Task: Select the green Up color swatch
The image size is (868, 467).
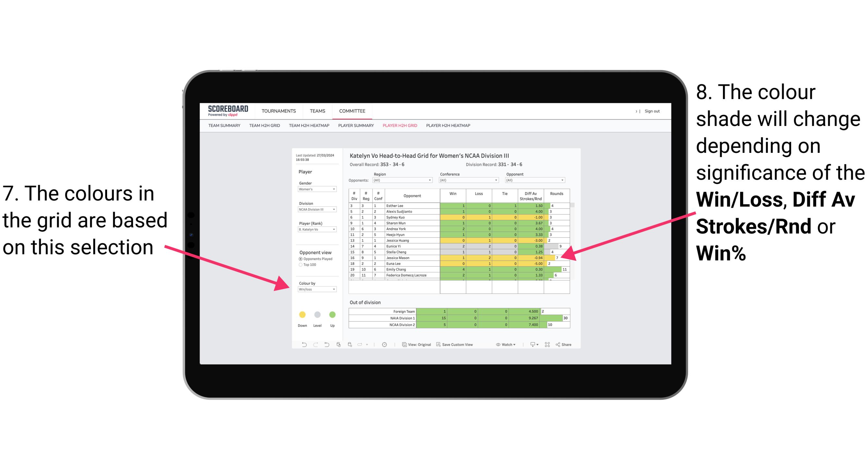Action: (332, 315)
